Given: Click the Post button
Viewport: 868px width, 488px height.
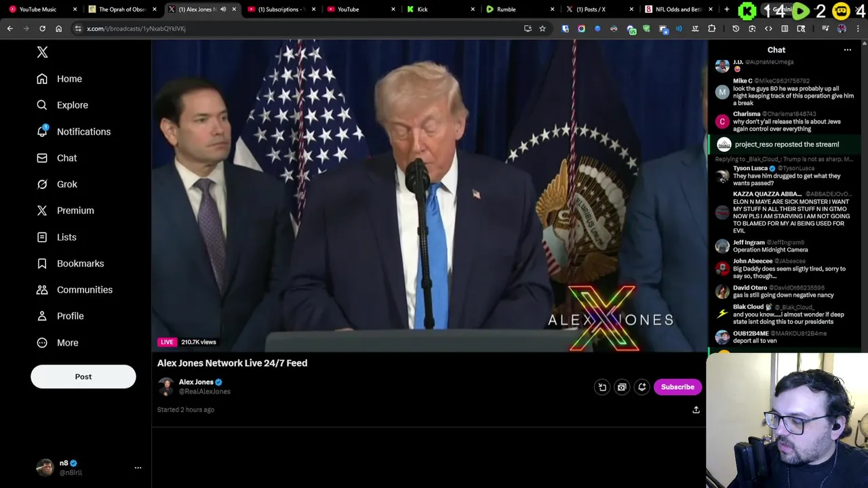Looking at the screenshot, I should [x=83, y=377].
